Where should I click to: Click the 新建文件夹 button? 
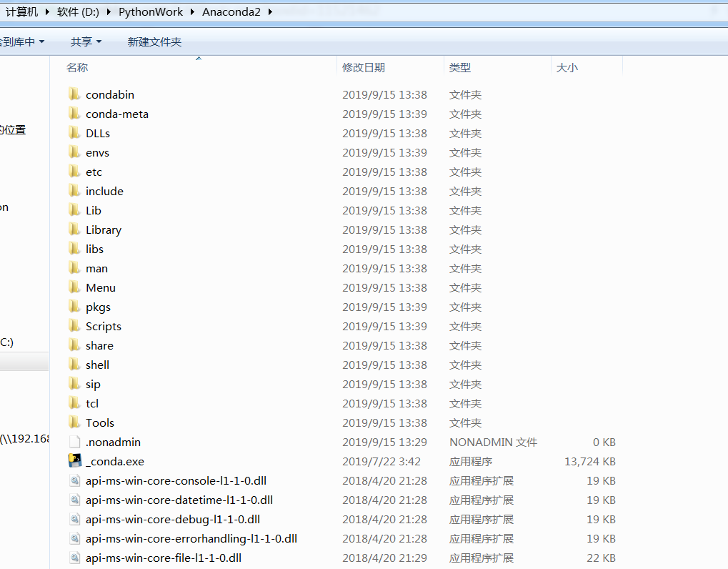[x=154, y=41]
